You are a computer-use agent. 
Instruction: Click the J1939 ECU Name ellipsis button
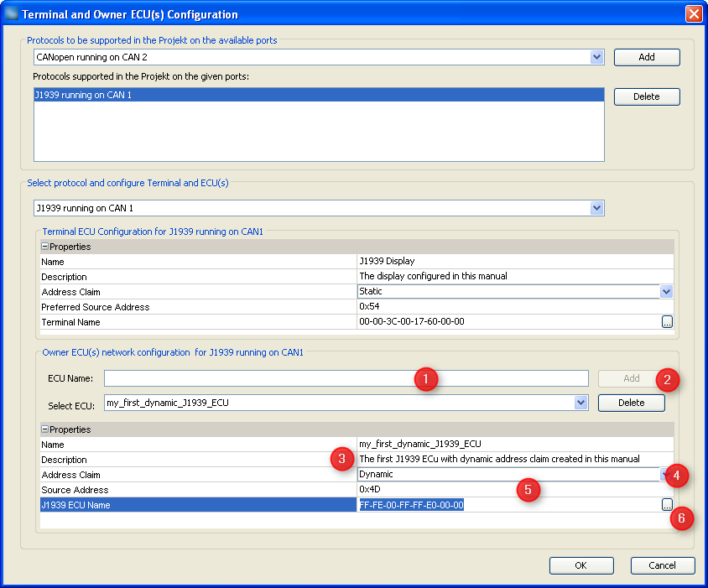tap(667, 505)
